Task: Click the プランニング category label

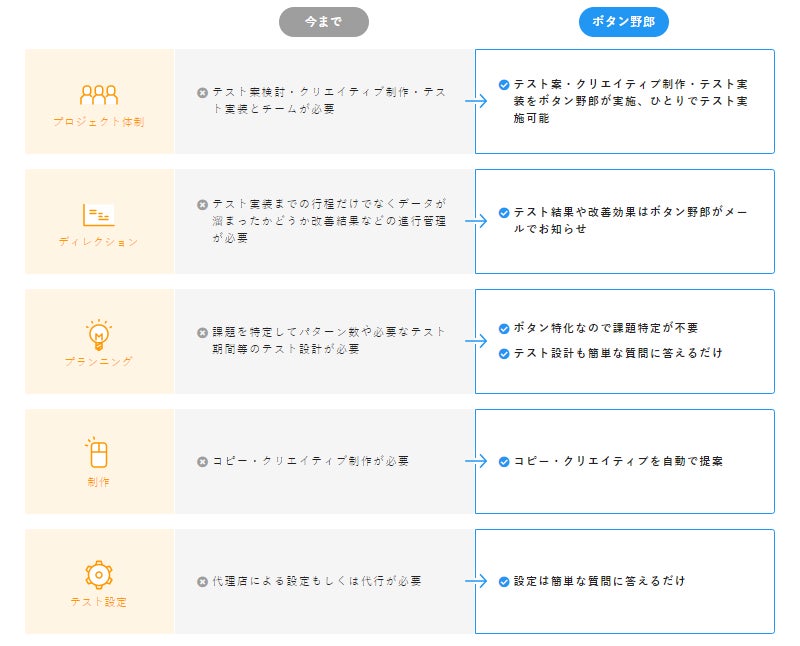Action: tap(99, 361)
